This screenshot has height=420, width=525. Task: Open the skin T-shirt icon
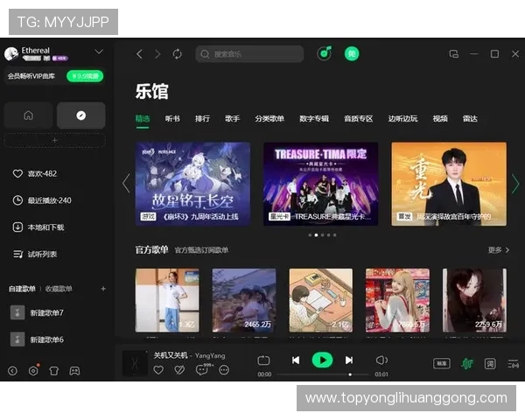[x=54, y=371]
